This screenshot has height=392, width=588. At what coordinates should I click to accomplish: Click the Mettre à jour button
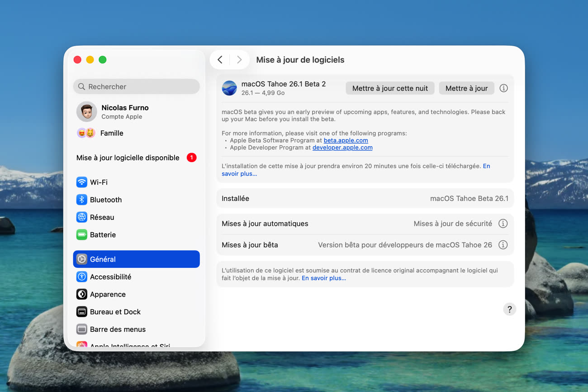pos(466,88)
